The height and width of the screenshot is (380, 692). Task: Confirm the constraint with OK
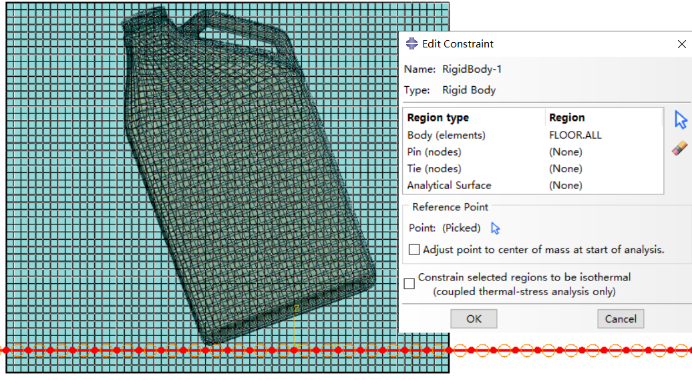point(474,319)
